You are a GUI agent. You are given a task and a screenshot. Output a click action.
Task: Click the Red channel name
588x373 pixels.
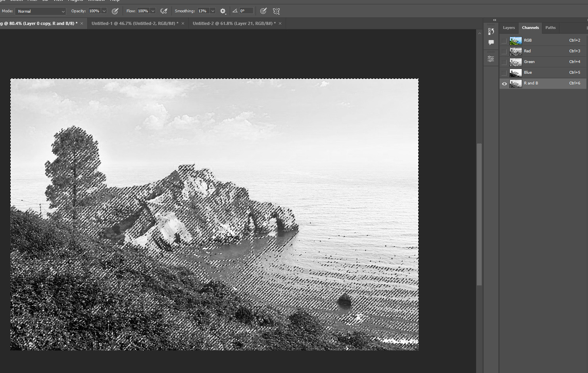527,51
